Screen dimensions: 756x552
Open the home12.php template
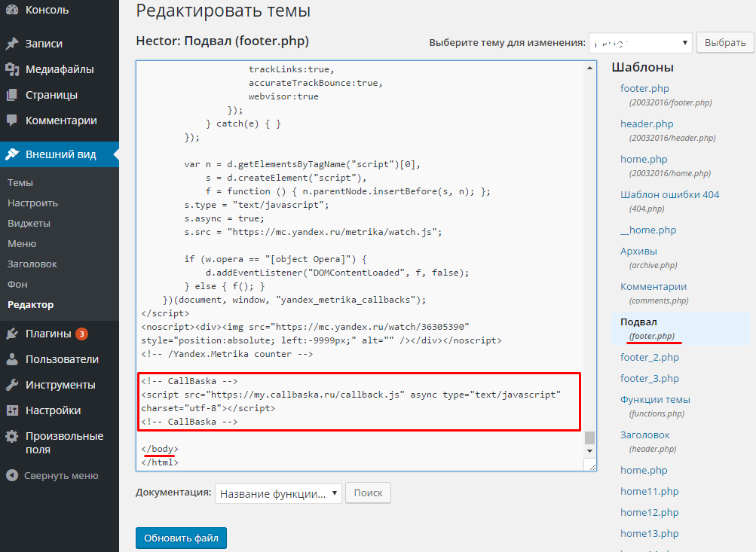click(x=650, y=513)
